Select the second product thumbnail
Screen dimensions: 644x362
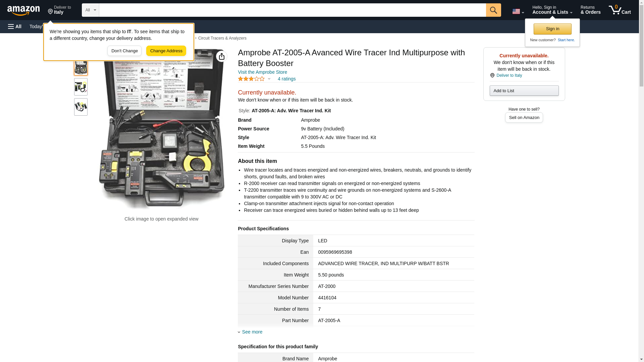coord(80,87)
